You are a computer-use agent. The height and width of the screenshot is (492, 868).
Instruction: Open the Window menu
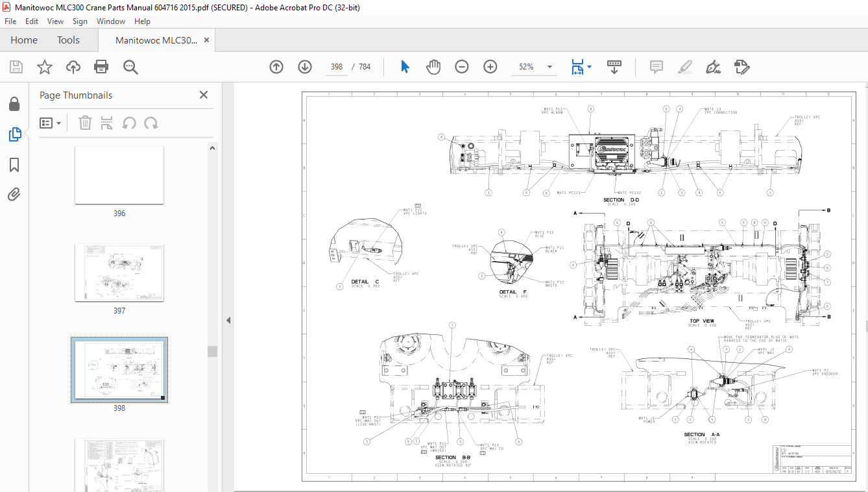(x=111, y=21)
